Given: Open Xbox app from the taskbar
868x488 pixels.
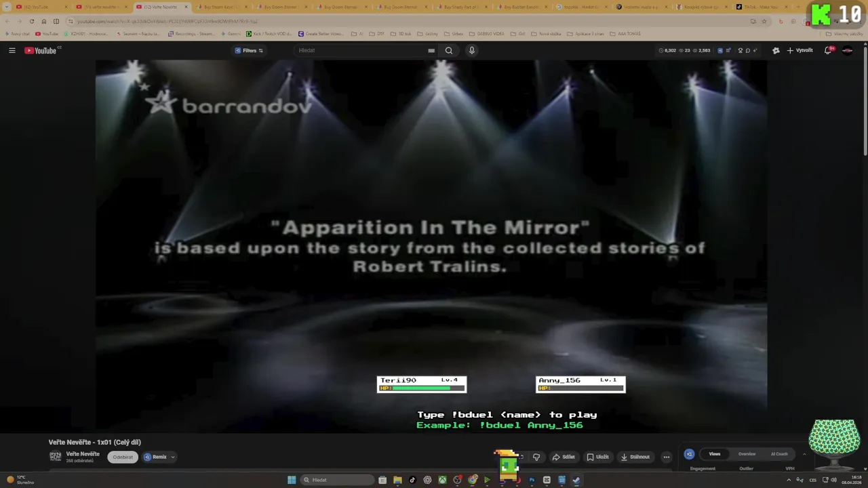Looking at the screenshot, I should (442, 480).
